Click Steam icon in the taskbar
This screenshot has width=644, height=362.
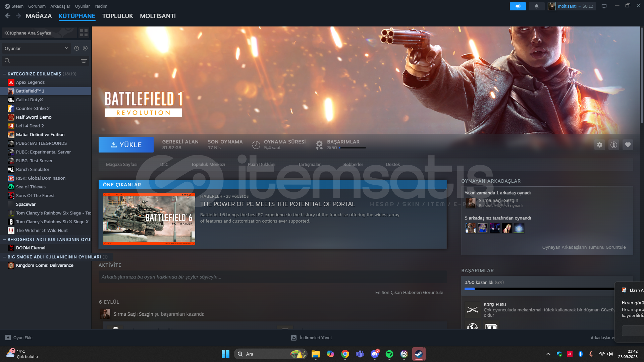pyautogui.click(x=419, y=354)
